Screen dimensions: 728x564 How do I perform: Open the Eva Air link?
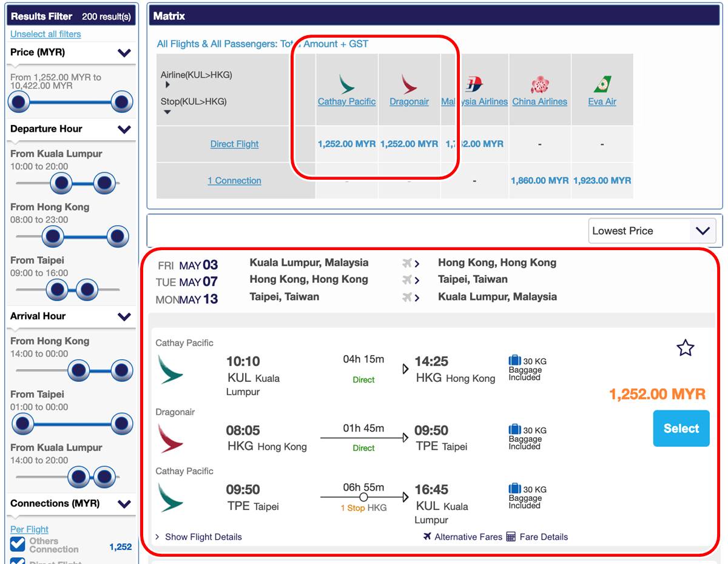(x=602, y=101)
